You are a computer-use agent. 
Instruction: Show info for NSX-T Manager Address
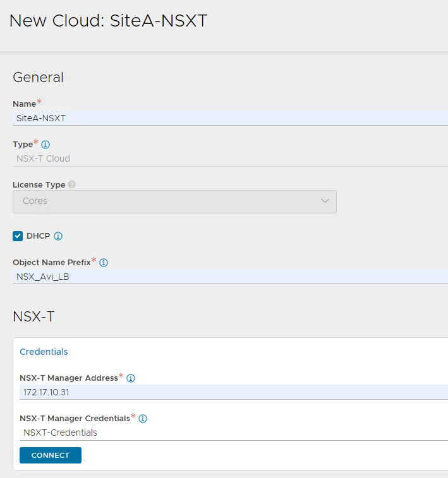[x=131, y=378]
